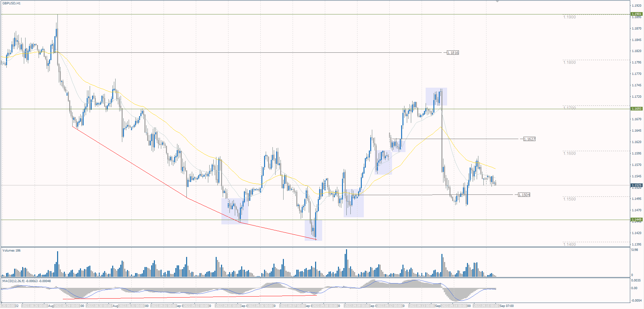Select the grey 1.1600 level text
This screenshot has height=309, width=644.
569,153
